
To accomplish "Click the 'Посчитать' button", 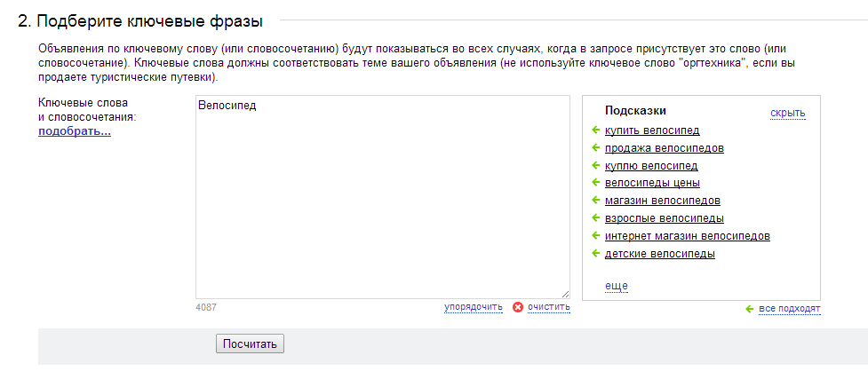I will click(250, 343).
